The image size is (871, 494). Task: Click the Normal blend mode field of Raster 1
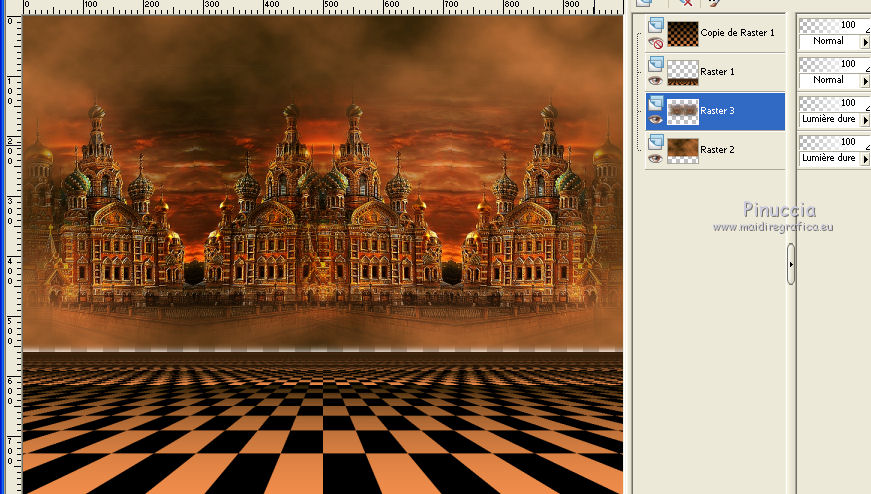pyautogui.click(x=829, y=80)
